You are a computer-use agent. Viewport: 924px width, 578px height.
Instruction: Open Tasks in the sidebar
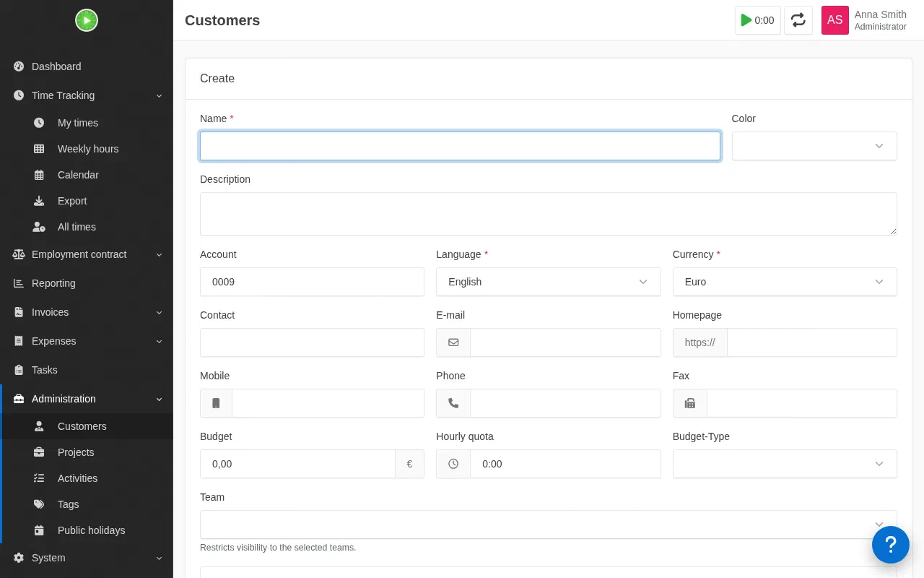click(87, 370)
